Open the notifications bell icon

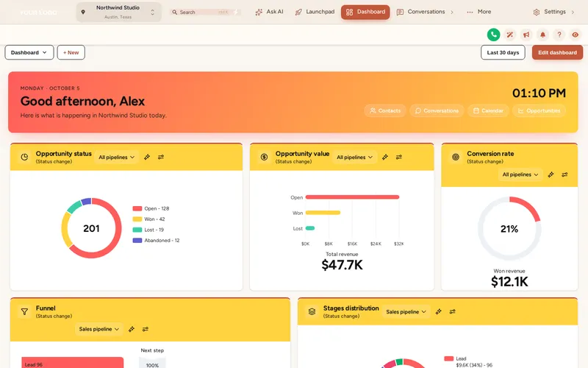(x=542, y=35)
